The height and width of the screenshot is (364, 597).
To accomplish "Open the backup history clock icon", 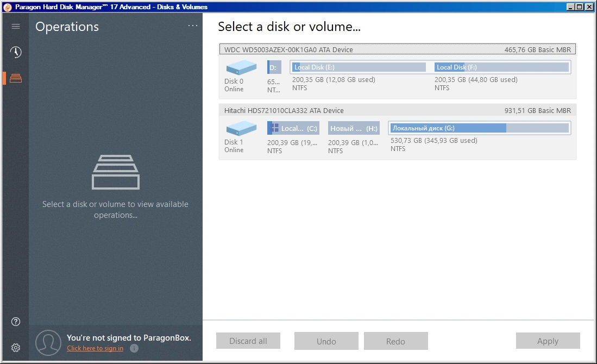I will pos(16,52).
